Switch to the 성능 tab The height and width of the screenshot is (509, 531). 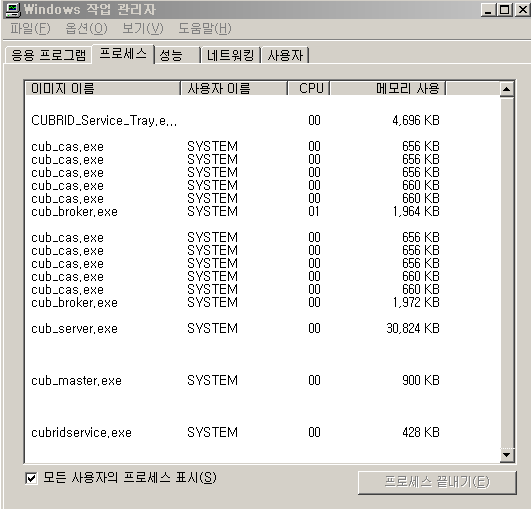coord(177,55)
